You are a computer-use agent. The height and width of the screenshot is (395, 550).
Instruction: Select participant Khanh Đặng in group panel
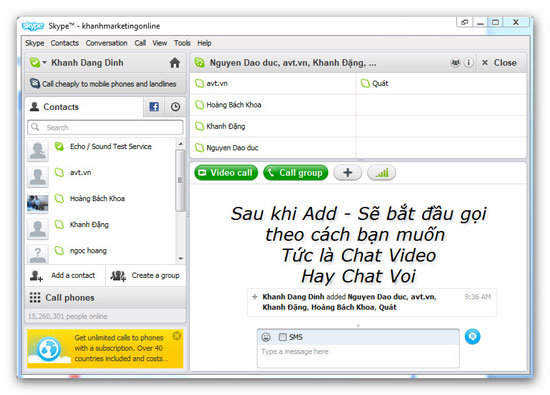[x=273, y=126]
